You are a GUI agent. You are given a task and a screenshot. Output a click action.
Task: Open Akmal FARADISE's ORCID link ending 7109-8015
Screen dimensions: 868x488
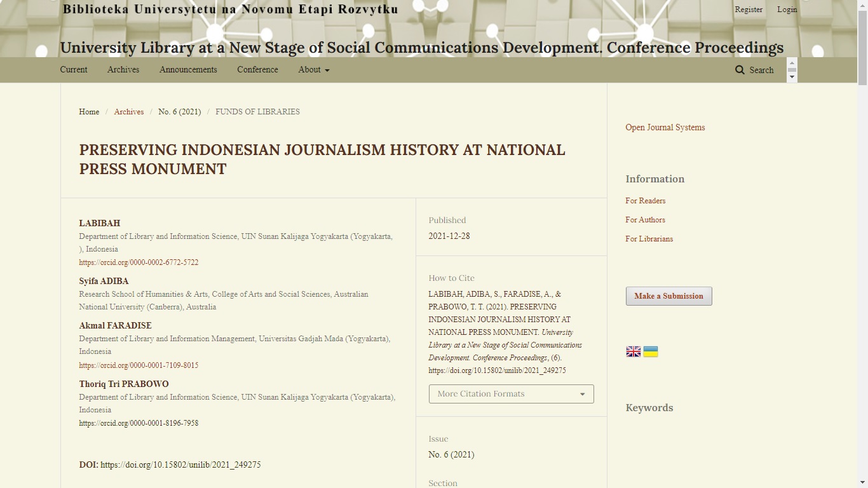click(139, 365)
